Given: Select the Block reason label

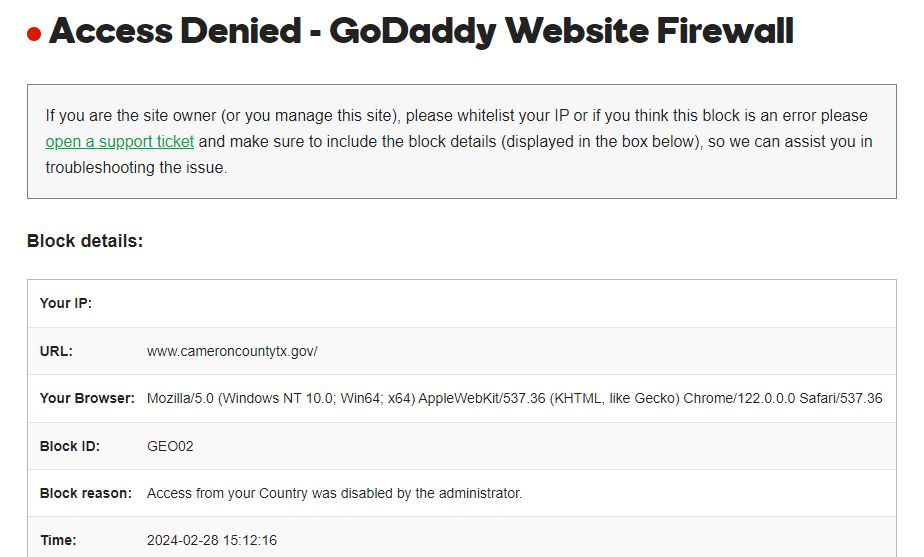Looking at the screenshot, I should tap(85, 493).
